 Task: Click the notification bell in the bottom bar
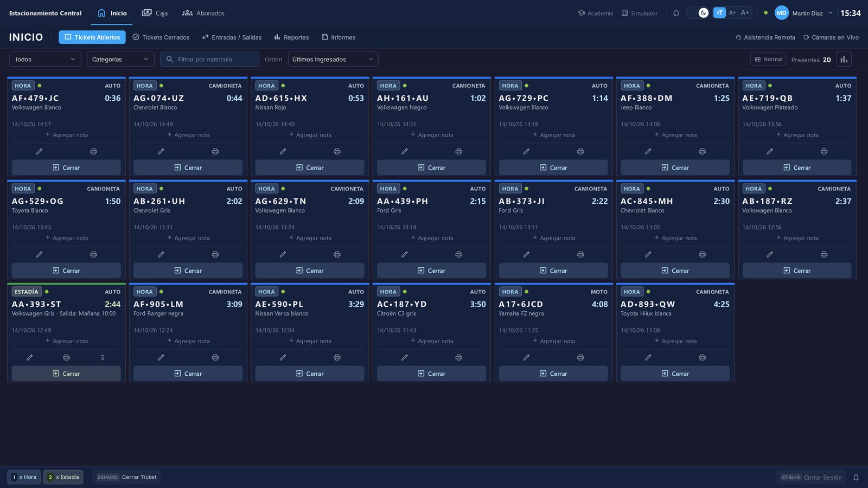click(856, 477)
